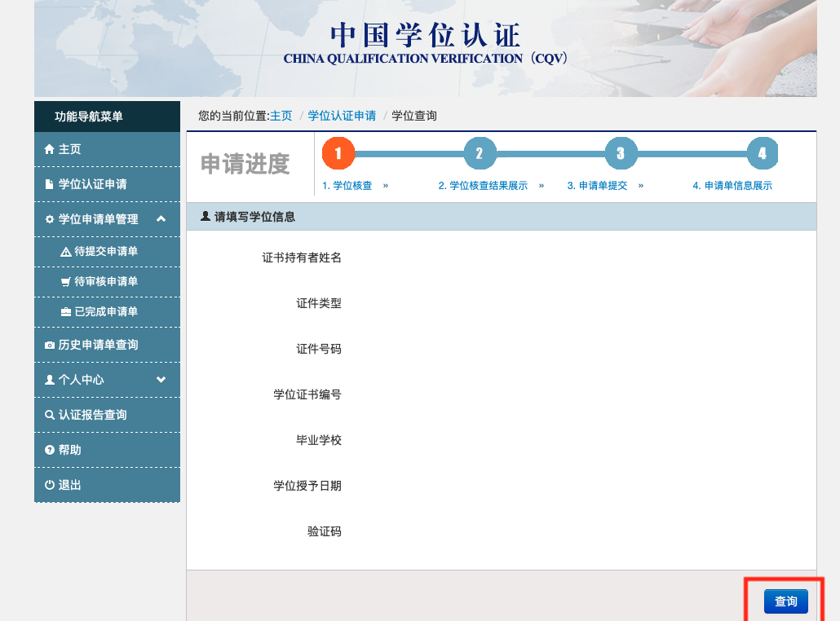Follow the 学位认证申请 breadcrumb link

[342, 116]
